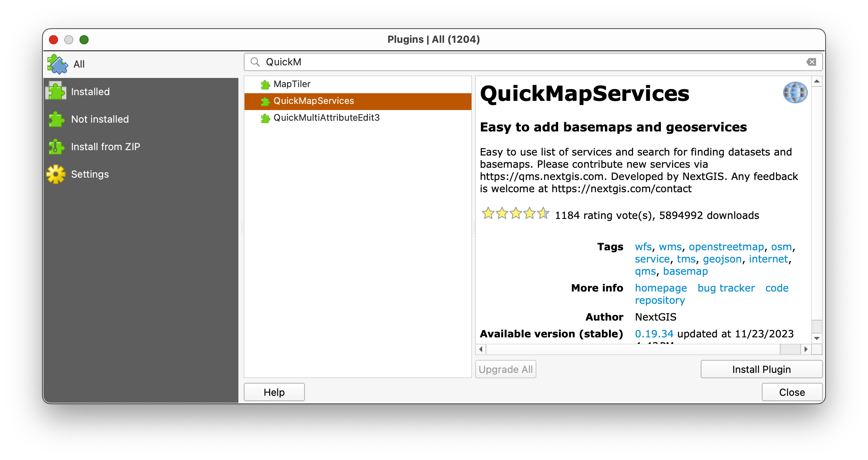Image resolution: width=868 pixels, height=460 pixels.
Task: Click the osm tag link
Action: (781, 247)
